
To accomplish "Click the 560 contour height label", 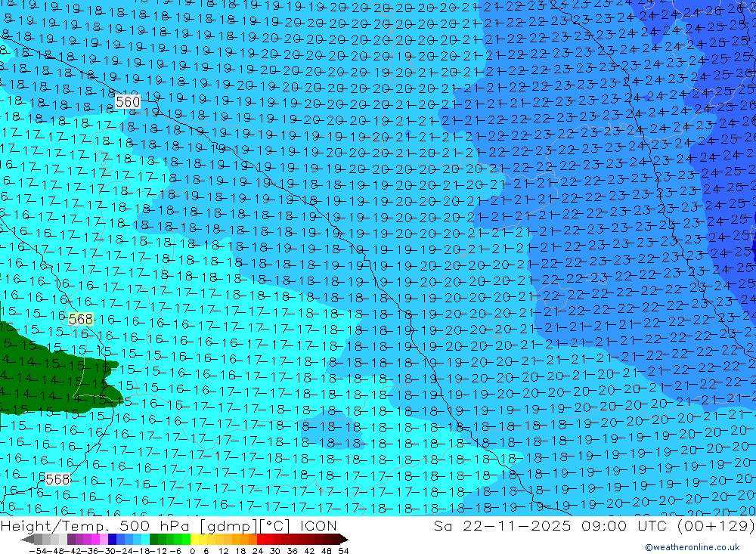I will point(128,102).
